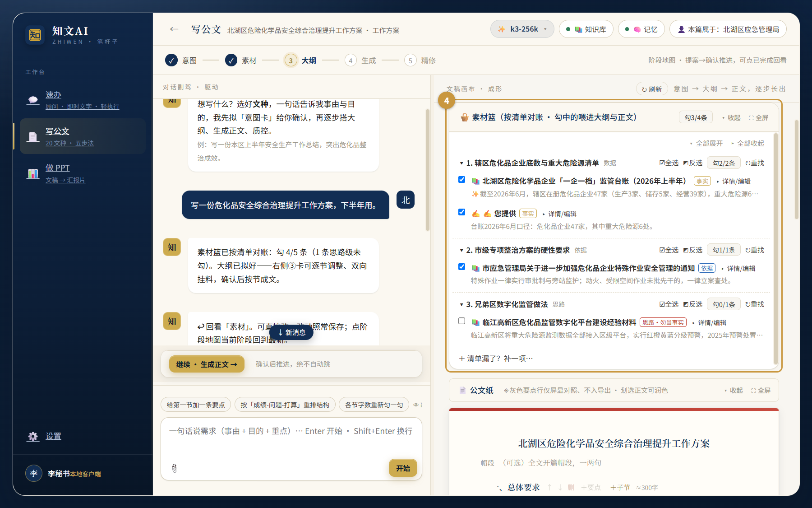The width and height of the screenshot is (812, 508).
Task: Click the ↓ 新消息 pill
Action: coord(291,332)
